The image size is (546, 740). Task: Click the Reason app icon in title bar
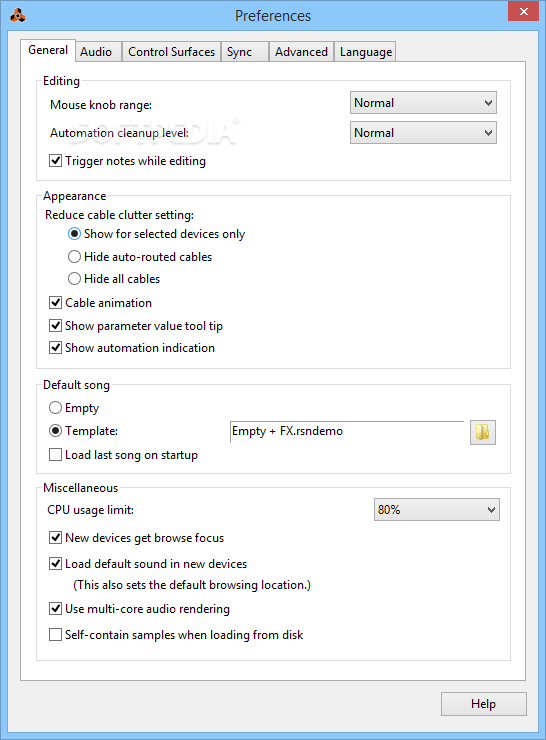click(17, 16)
